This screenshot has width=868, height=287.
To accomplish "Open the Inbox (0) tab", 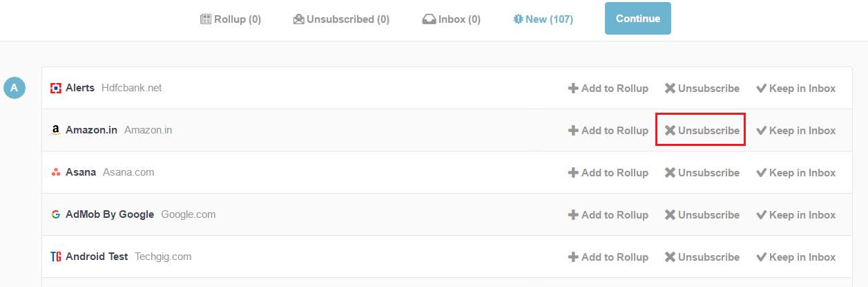I will [452, 19].
